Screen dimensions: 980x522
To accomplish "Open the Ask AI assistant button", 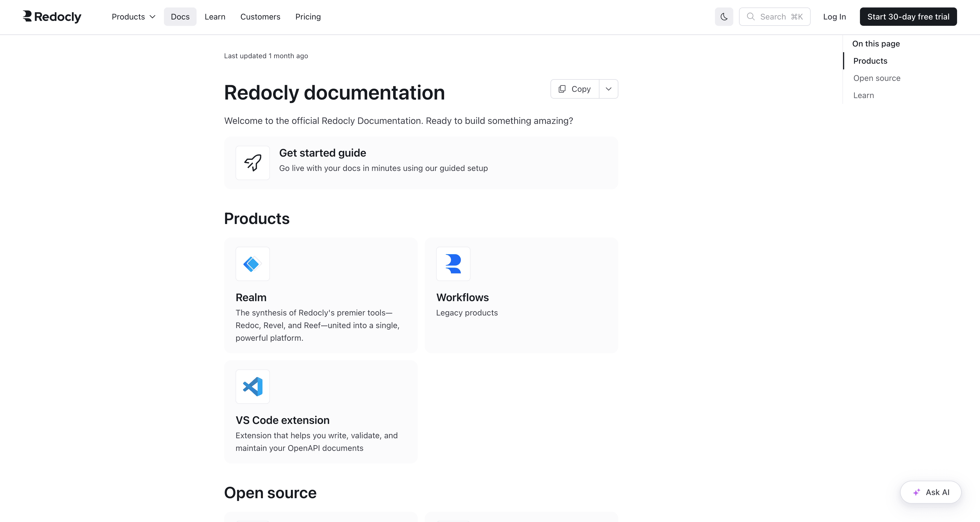I will pos(930,492).
